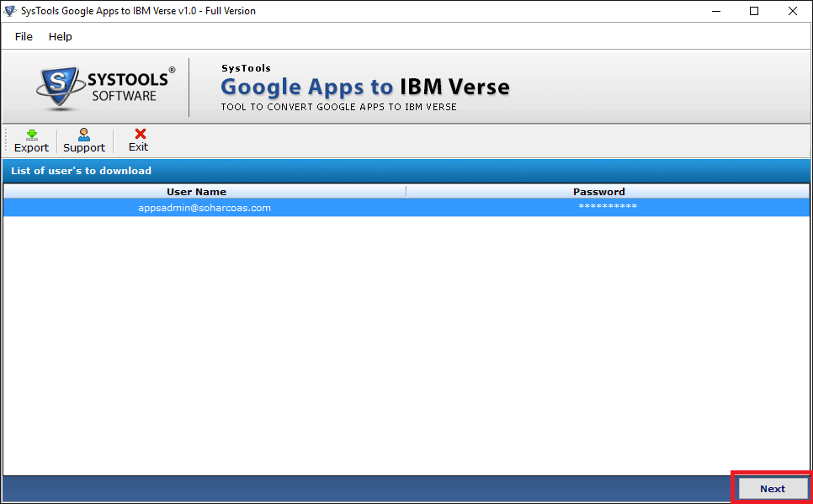This screenshot has height=504, width=813.
Task: Click the Next button
Action: [x=772, y=489]
